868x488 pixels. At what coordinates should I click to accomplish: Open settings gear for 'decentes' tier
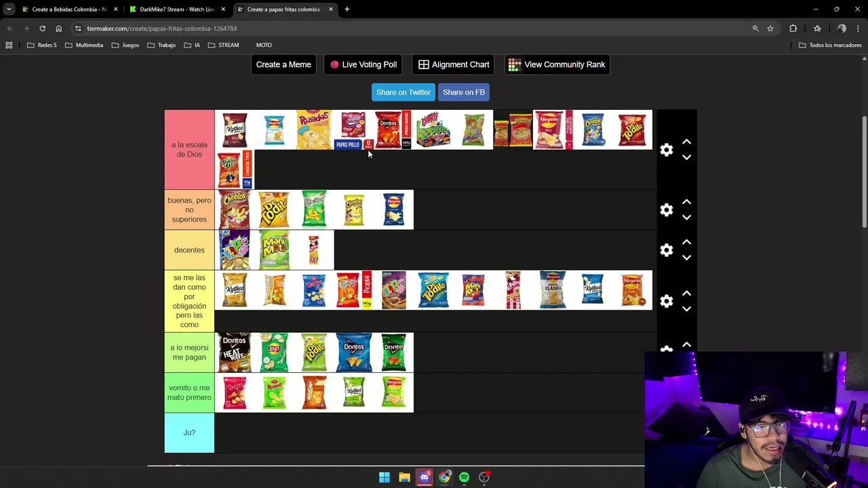[667, 250]
